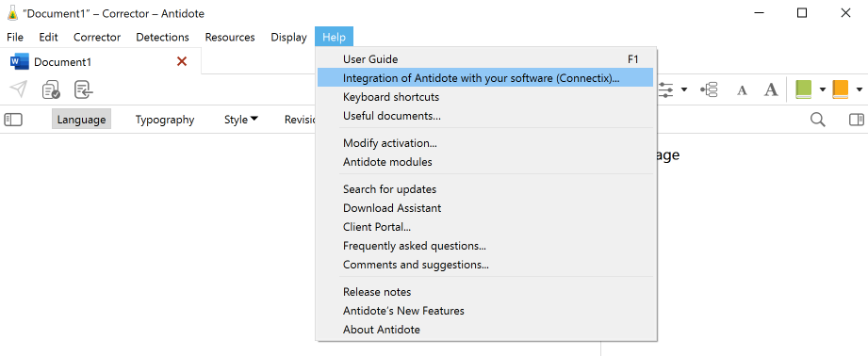The height and width of the screenshot is (356, 868).
Task: Open Client Portal menu entry
Action: click(485, 227)
